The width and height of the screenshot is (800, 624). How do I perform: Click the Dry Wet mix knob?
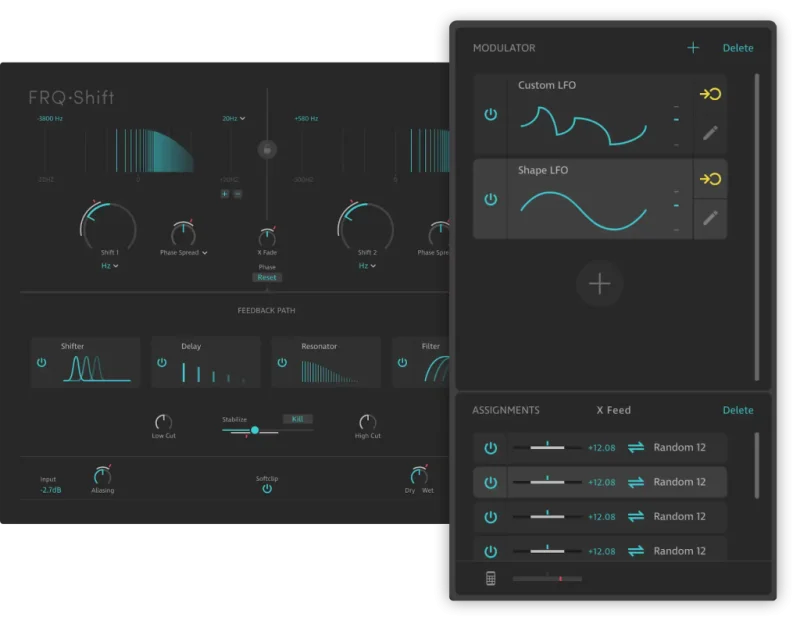click(419, 475)
